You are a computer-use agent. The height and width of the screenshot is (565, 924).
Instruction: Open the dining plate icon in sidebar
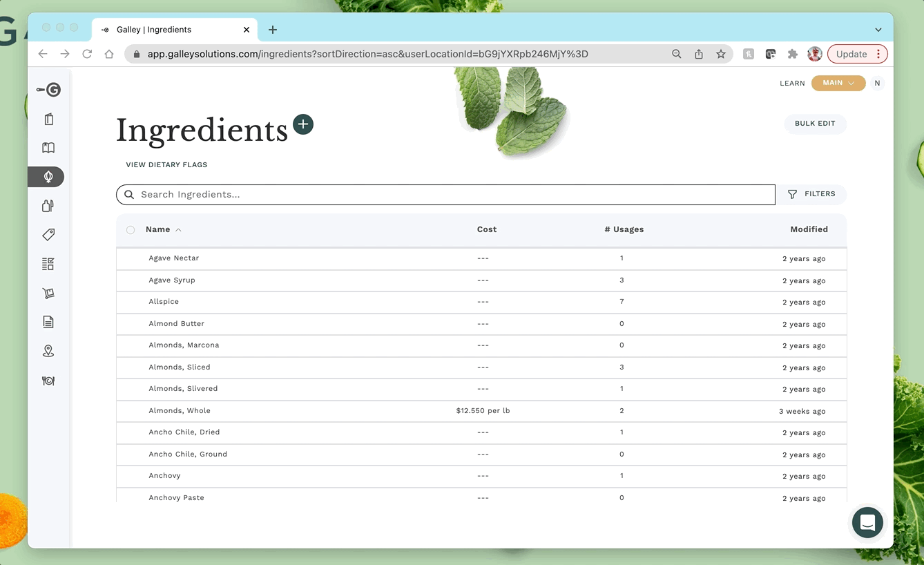[x=48, y=381]
